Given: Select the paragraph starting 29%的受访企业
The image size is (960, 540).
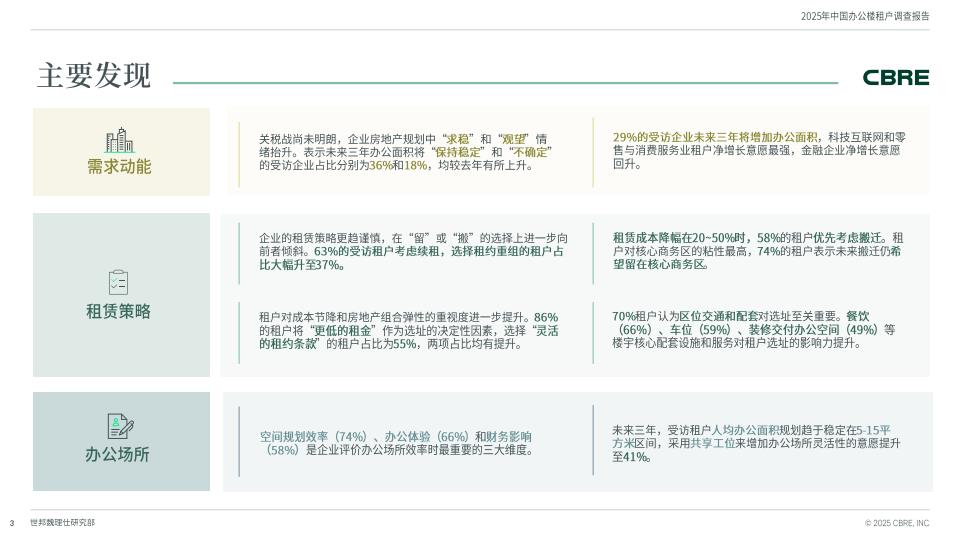Looking at the screenshot, I should [x=759, y=150].
